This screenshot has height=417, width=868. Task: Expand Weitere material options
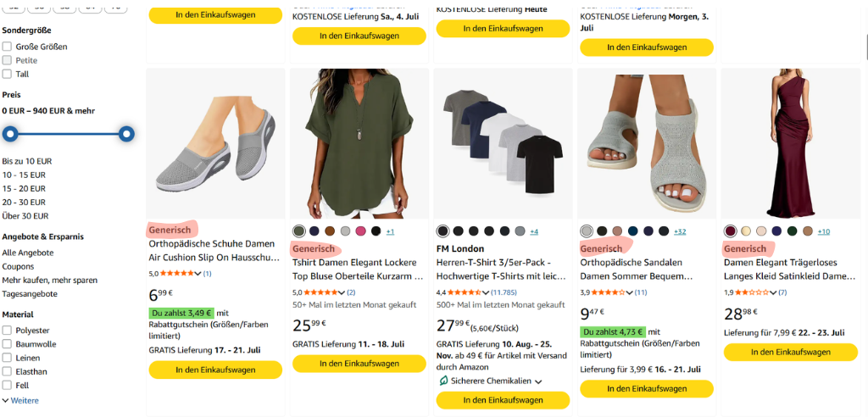[20, 400]
